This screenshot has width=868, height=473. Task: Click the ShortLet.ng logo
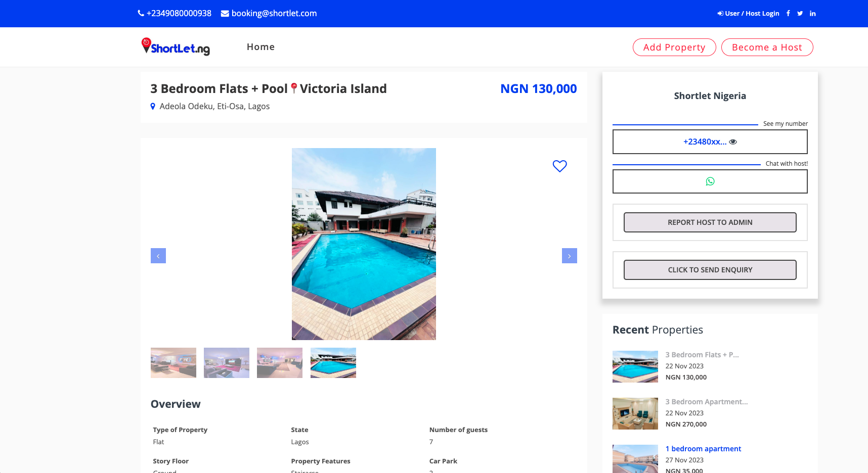pyautogui.click(x=176, y=47)
